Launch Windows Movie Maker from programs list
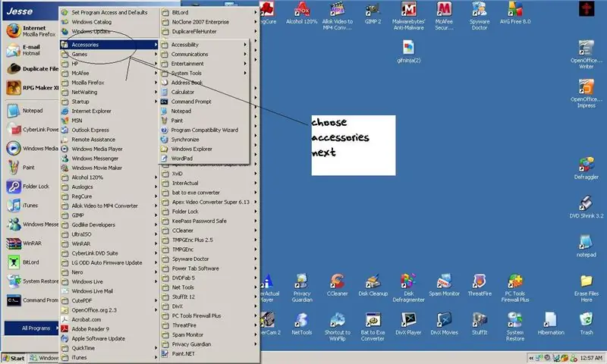 [x=109, y=168]
